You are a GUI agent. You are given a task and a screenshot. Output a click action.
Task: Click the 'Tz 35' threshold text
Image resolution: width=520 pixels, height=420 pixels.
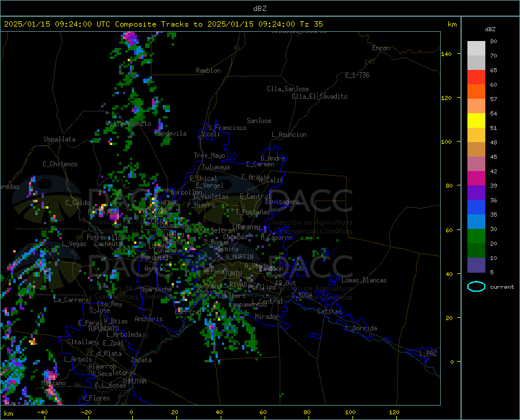pos(311,24)
